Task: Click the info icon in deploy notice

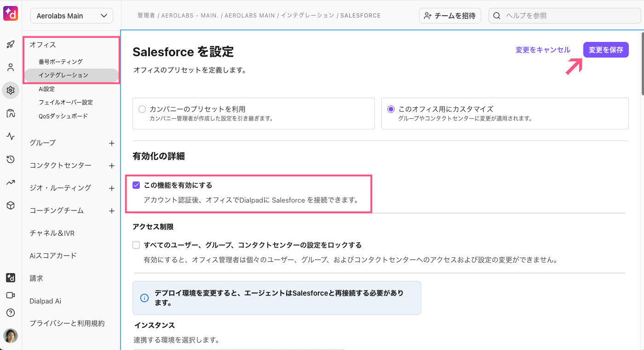Action: pos(144,298)
